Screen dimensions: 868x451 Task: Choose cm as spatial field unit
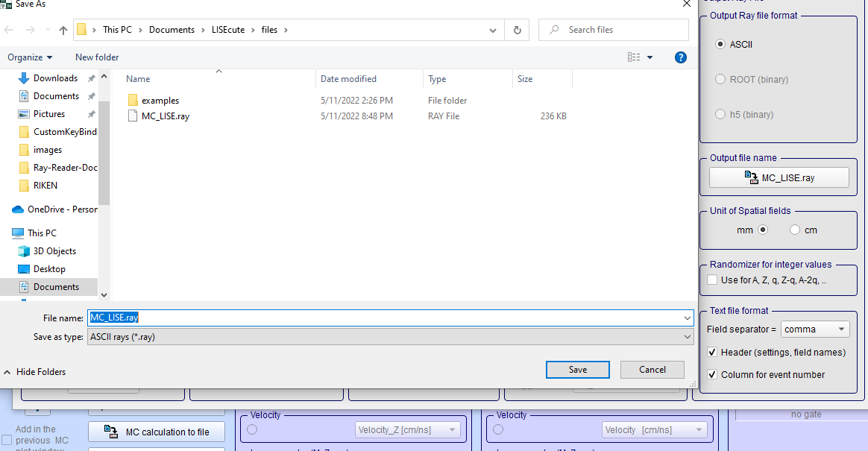(x=795, y=230)
